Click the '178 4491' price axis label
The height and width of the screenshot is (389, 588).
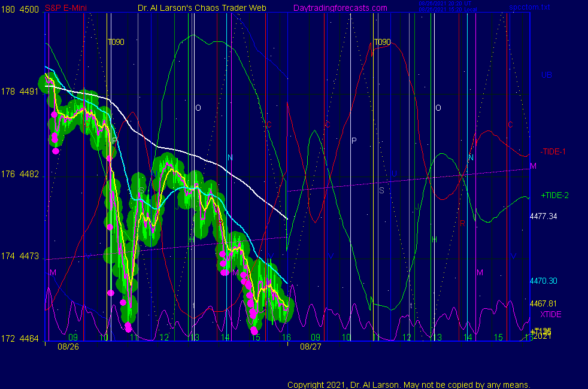click(20, 92)
